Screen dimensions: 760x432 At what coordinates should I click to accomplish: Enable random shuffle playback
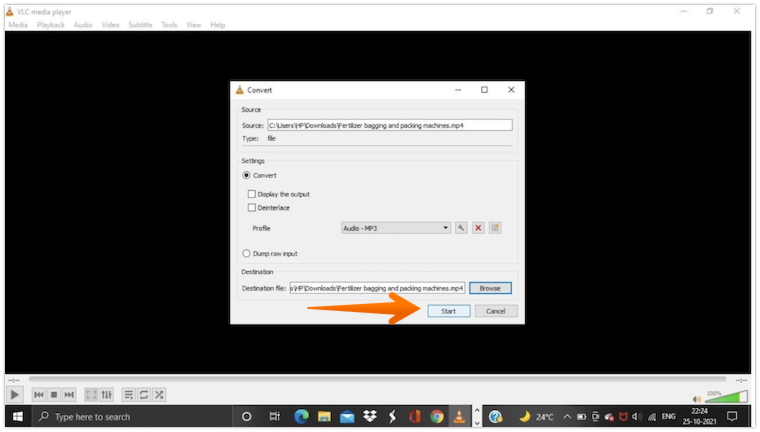click(x=159, y=395)
